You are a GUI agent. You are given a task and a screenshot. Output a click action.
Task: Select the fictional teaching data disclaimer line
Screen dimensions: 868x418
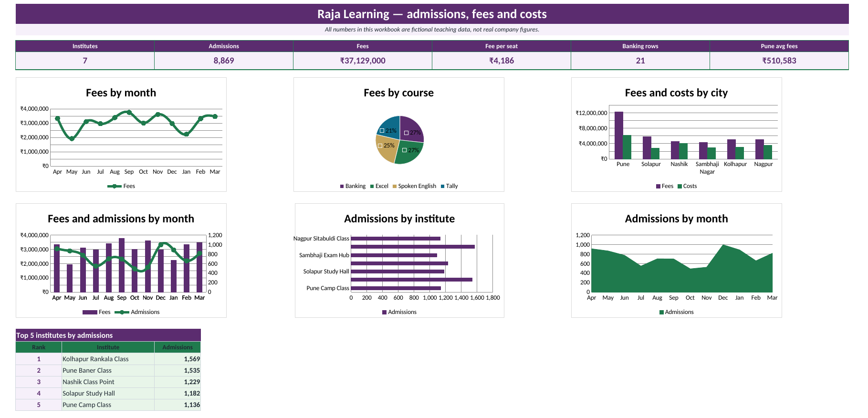(x=432, y=30)
